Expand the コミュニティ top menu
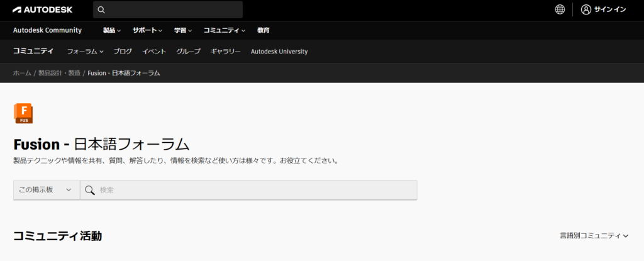 225,30
